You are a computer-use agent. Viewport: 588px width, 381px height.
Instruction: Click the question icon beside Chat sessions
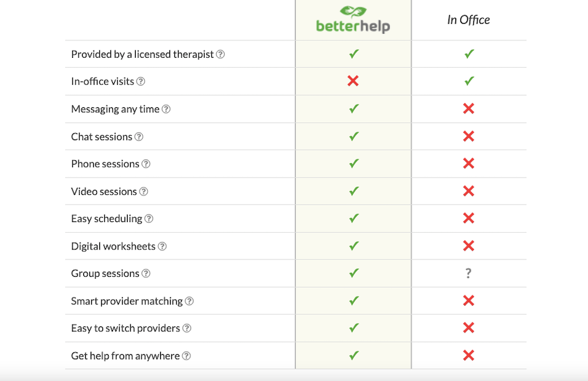(139, 137)
